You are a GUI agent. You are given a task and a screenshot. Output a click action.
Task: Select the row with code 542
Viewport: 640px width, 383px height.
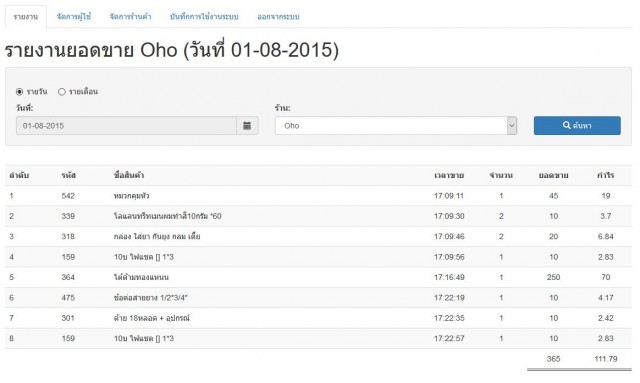click(318, 196)
